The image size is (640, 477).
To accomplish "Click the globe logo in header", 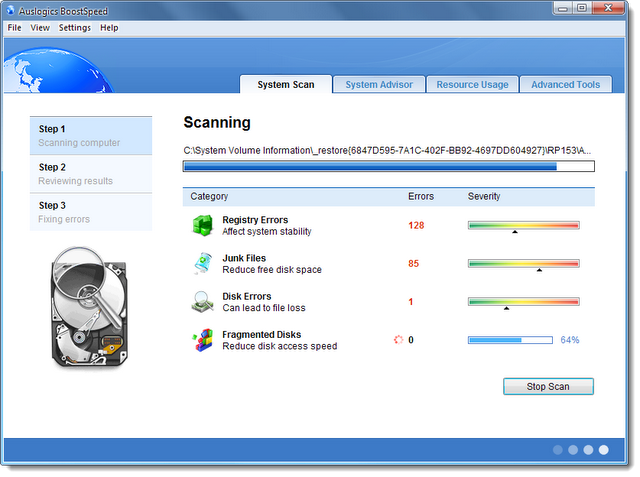I will (x=58, y=70).
